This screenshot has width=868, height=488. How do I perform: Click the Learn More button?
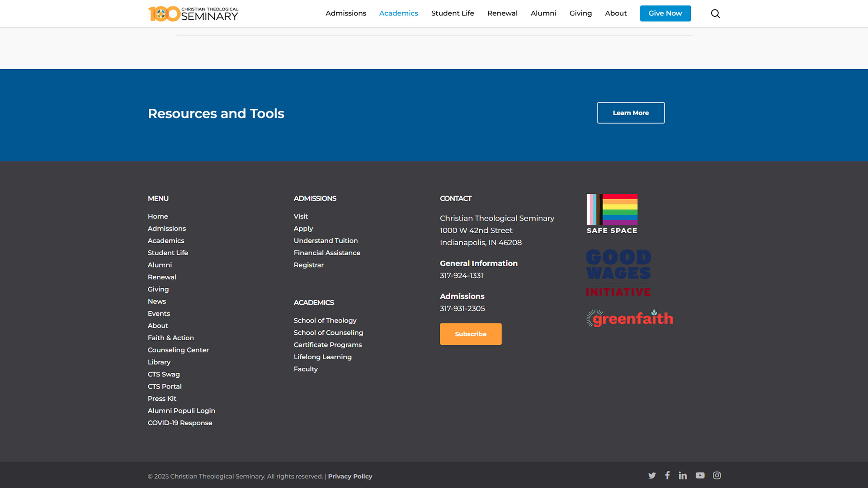coord(631,113)
